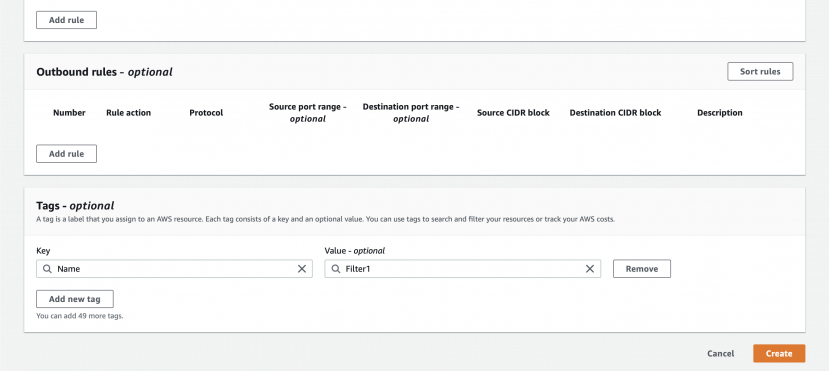This screenshot has width=829, height=371.
Task: Create the network ACL
Action: [779, 354]
